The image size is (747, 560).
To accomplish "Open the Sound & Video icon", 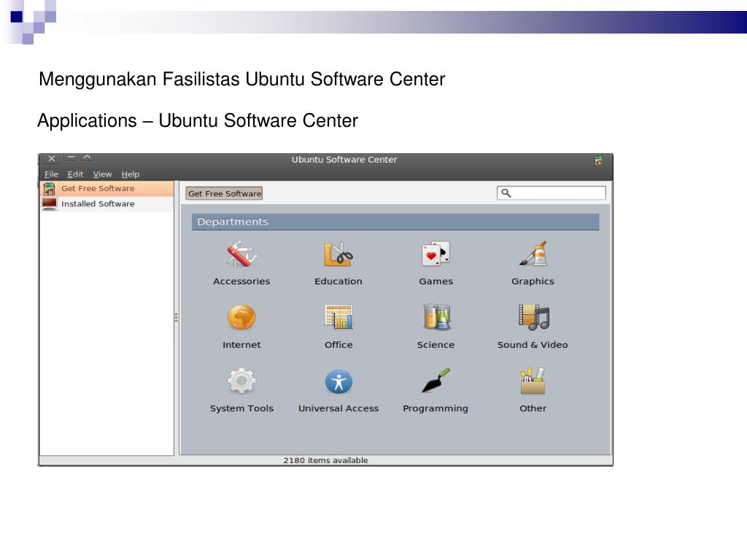I will click(x=533, y=317).
